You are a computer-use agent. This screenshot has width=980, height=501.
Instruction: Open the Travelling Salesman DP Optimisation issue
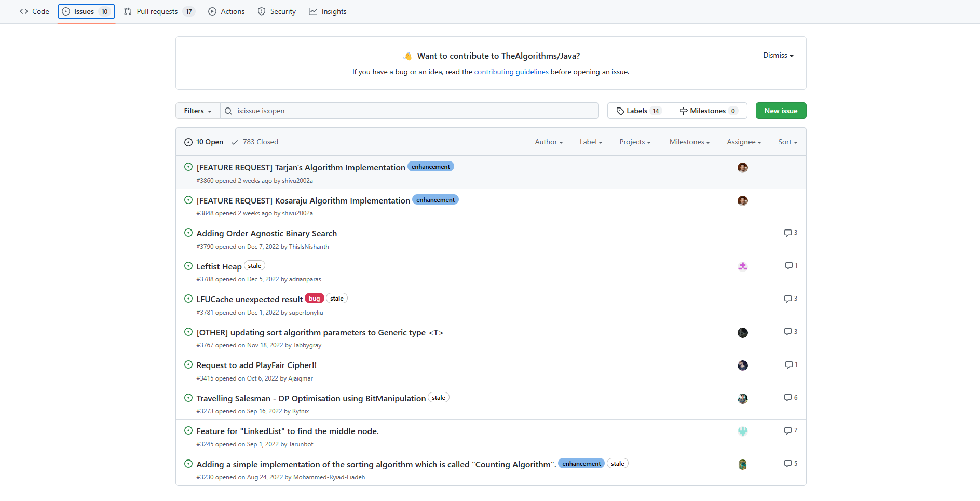point(311,399)
